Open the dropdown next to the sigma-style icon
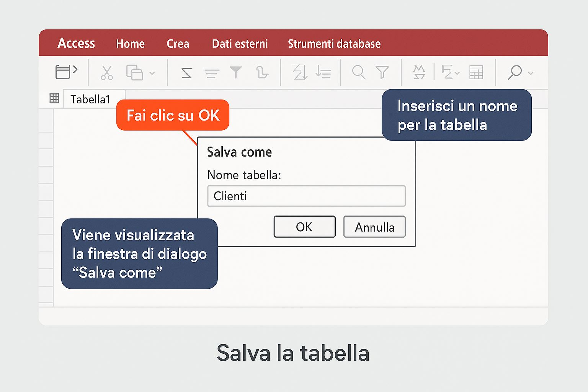 457,73
